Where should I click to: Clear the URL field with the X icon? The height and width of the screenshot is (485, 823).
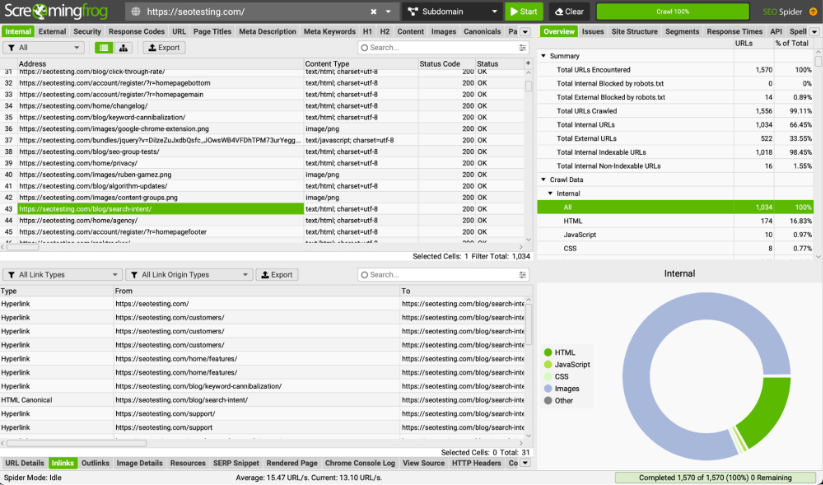click(x=374, y=12)
